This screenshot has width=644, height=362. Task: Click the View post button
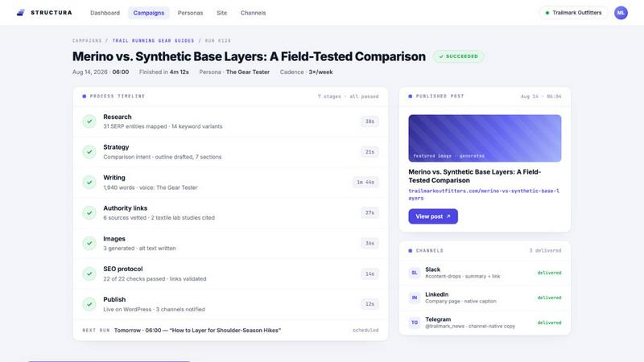(x=433, y=216)
